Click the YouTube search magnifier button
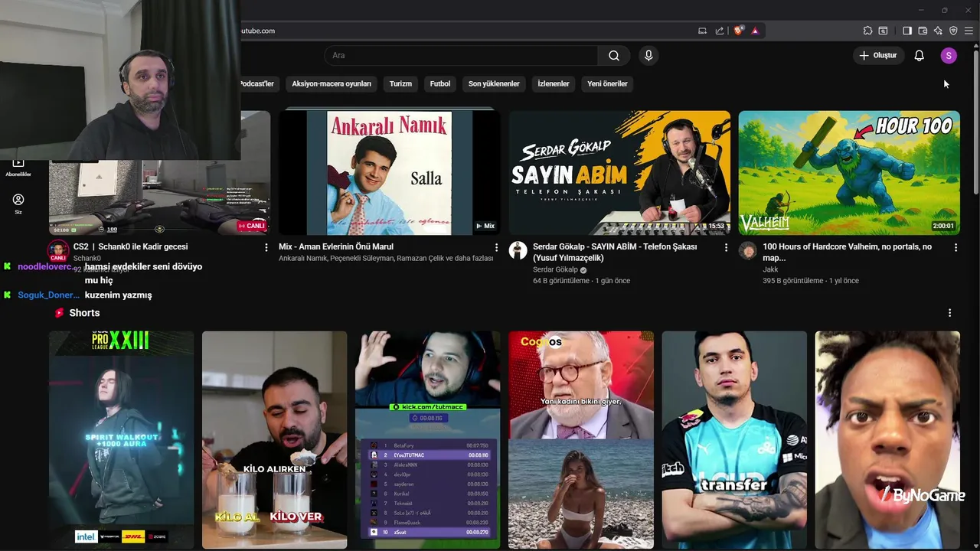This screenshot has width=980, height=551. pyautogui.click(x=614, y=55)
